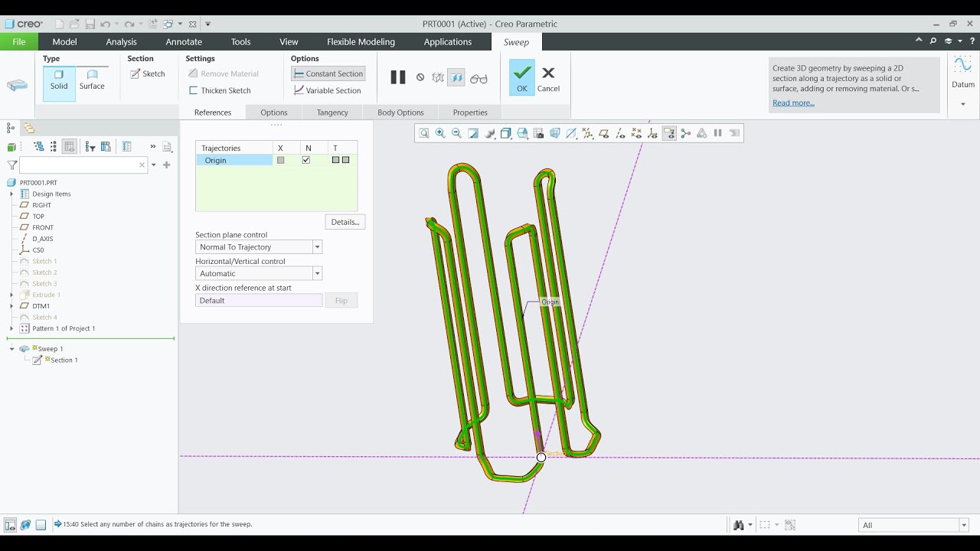Viewport: 980px width, 551px height.
Task: Click OK to accept the sweep
Action: (521, 77)
